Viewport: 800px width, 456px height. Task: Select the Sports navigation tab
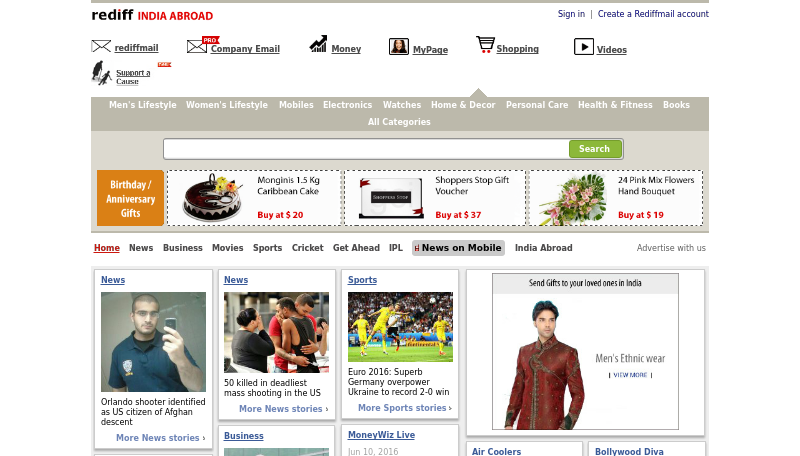(x=267, y=248)
